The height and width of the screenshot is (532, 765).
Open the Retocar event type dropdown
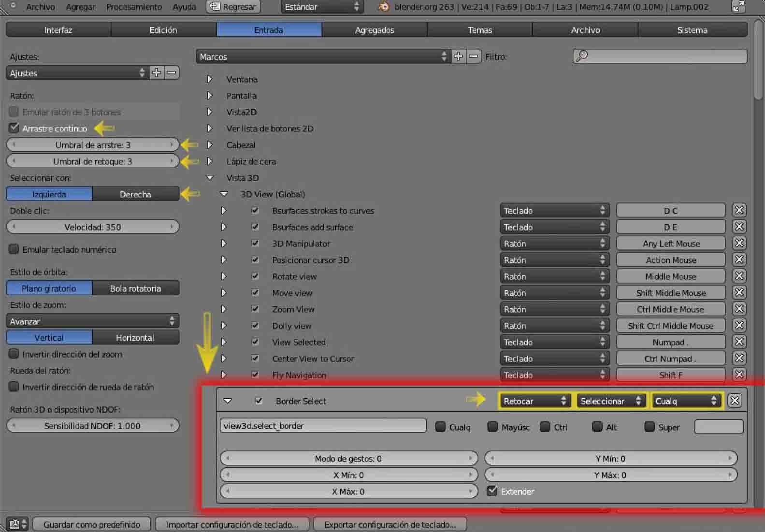[x=534, y=401]
